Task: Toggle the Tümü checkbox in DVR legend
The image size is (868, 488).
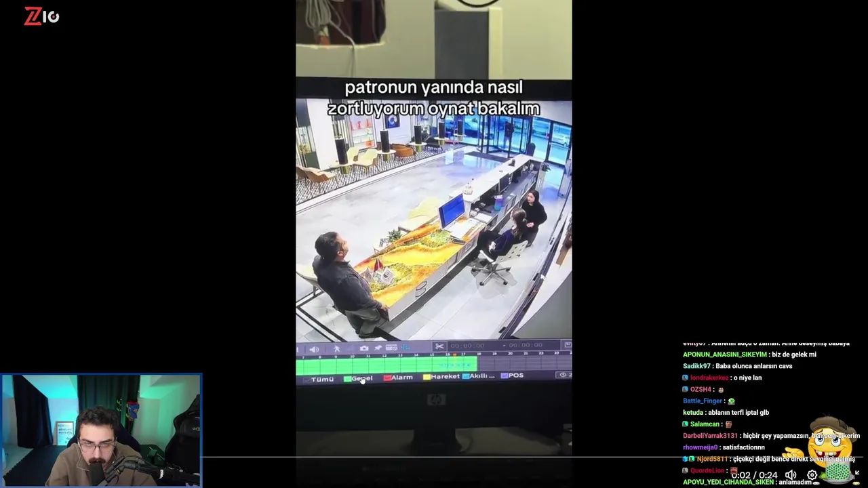Action: point(308,380)
